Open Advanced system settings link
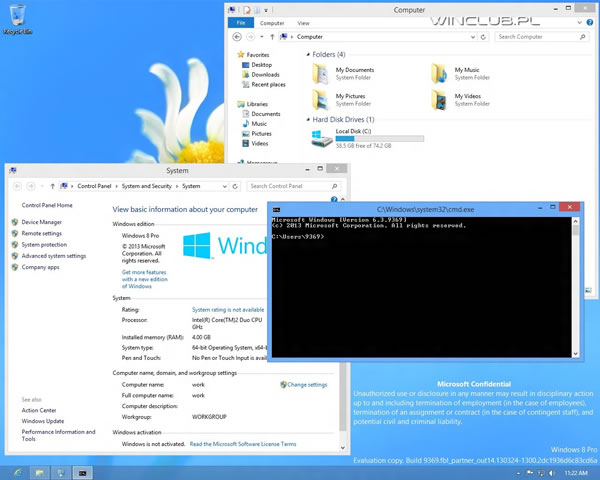Screen dimensions: 600x480 (x=54, y=256)
